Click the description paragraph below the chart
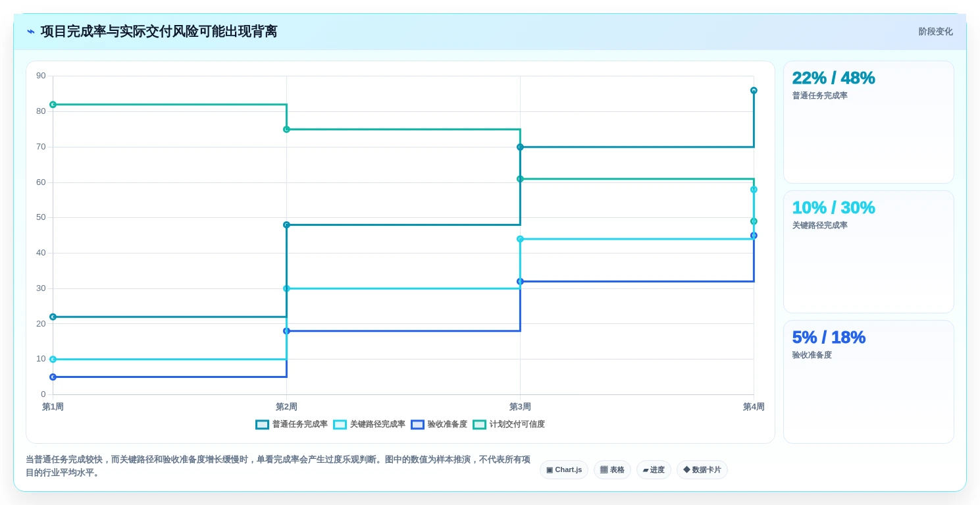Viewport: 980px width, 505px height. click(x=278, y=466)
